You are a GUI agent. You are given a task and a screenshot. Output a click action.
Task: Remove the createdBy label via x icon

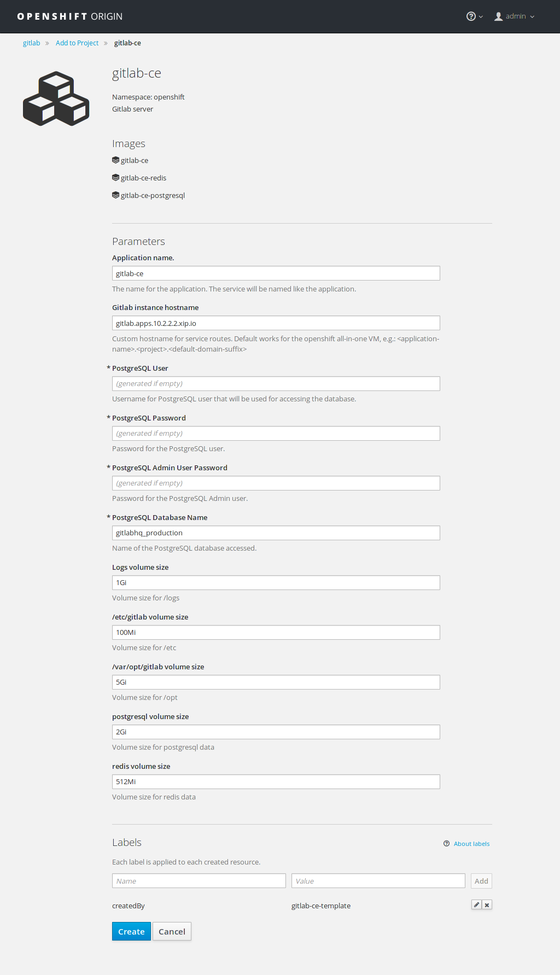[487, 904]
